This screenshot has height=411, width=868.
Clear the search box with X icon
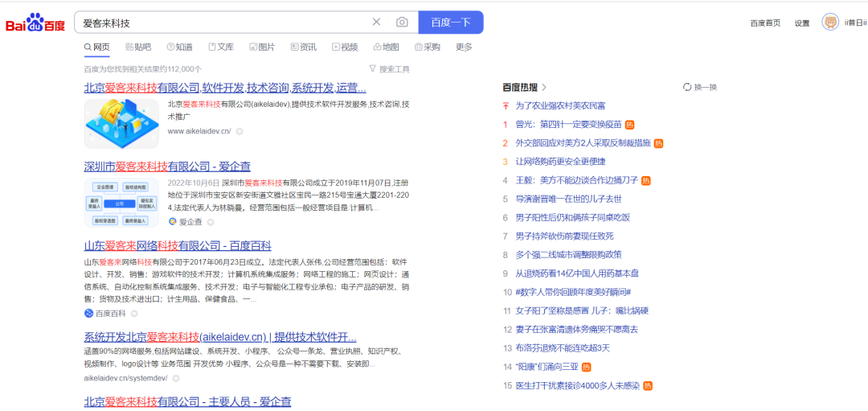coord(376,23)
